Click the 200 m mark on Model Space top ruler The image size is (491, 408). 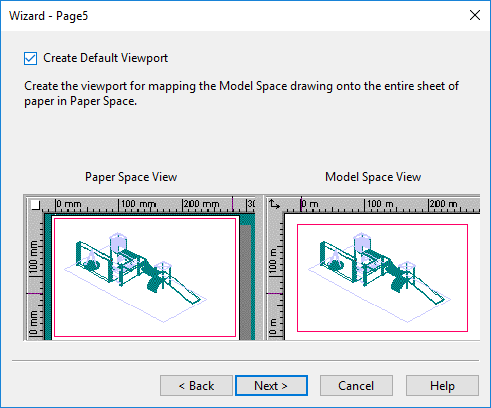tap(443, 204)
